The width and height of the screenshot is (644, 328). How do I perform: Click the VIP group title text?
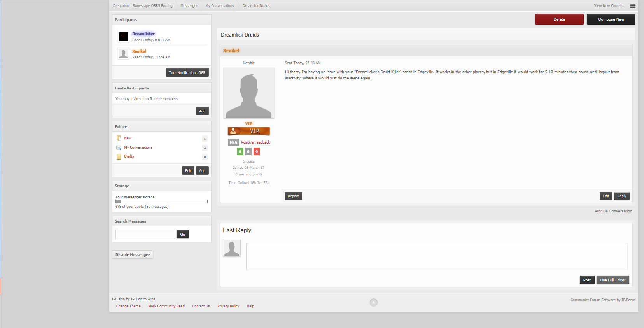coord(249,123)
